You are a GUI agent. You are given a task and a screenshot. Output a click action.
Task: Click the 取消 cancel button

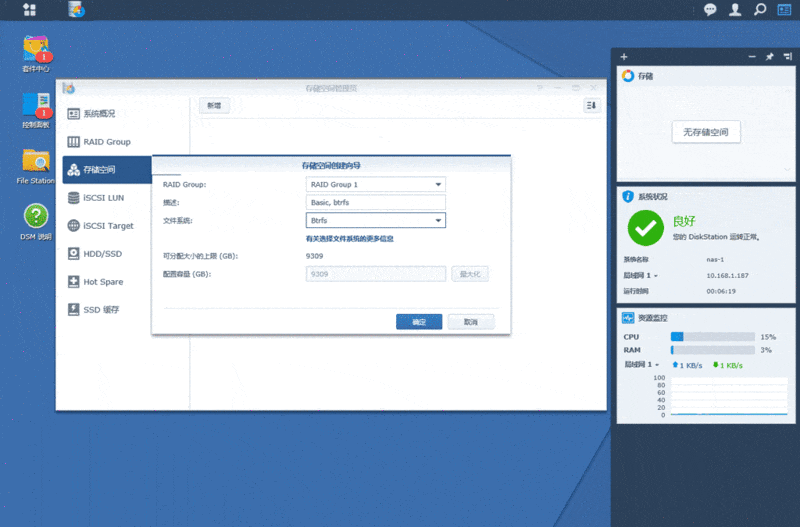click(470, 322)
